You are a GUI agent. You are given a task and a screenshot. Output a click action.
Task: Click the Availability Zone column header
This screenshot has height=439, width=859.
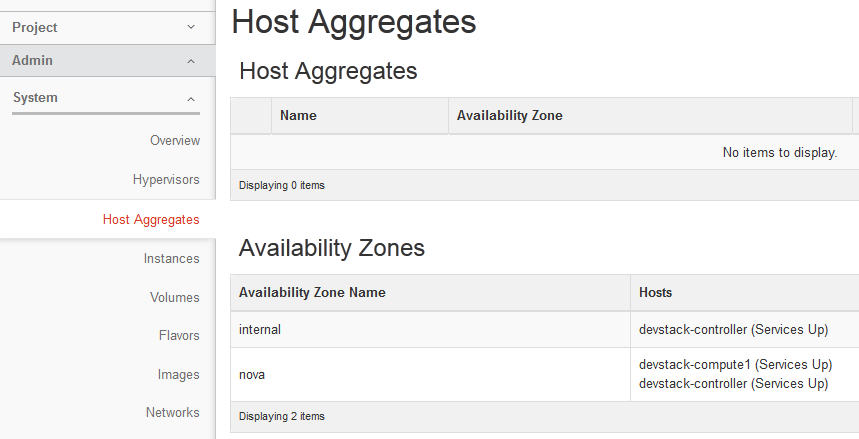(510, 115)
